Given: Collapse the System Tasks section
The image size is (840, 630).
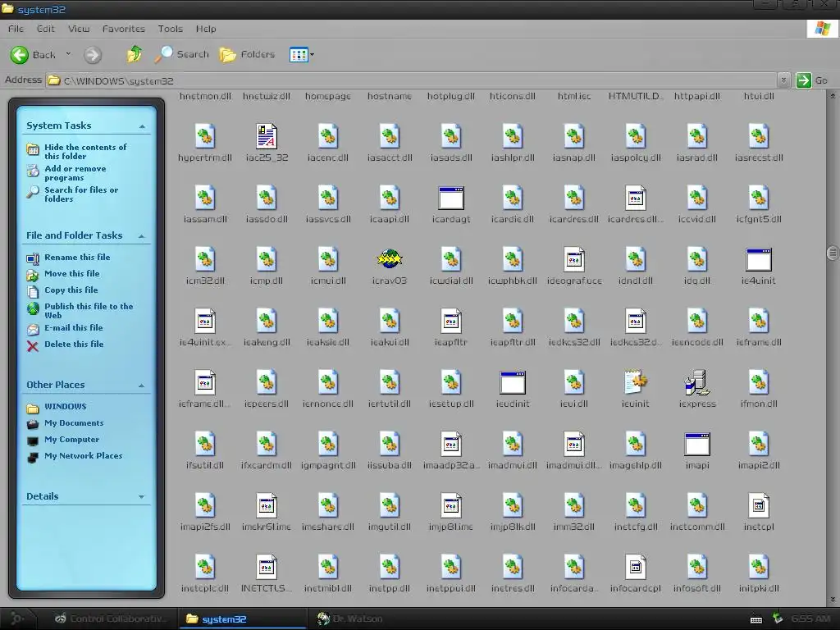Looking at the screenshot, I should (x=142, y=126).
